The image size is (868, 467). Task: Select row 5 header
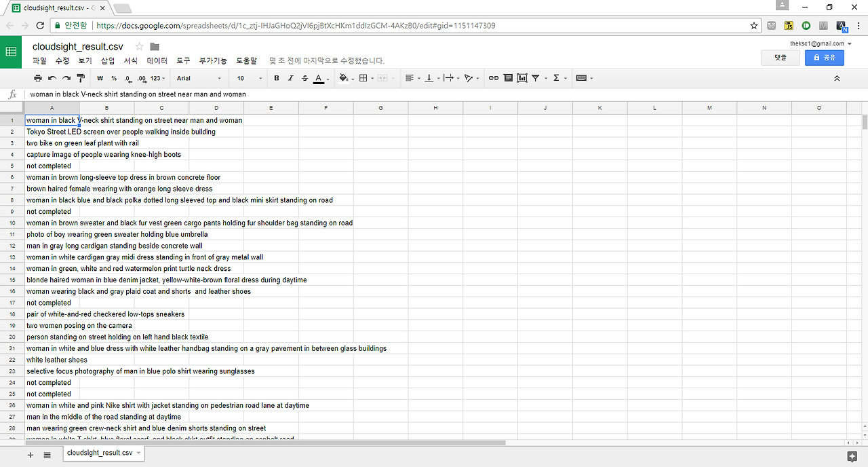click(12, 166)
